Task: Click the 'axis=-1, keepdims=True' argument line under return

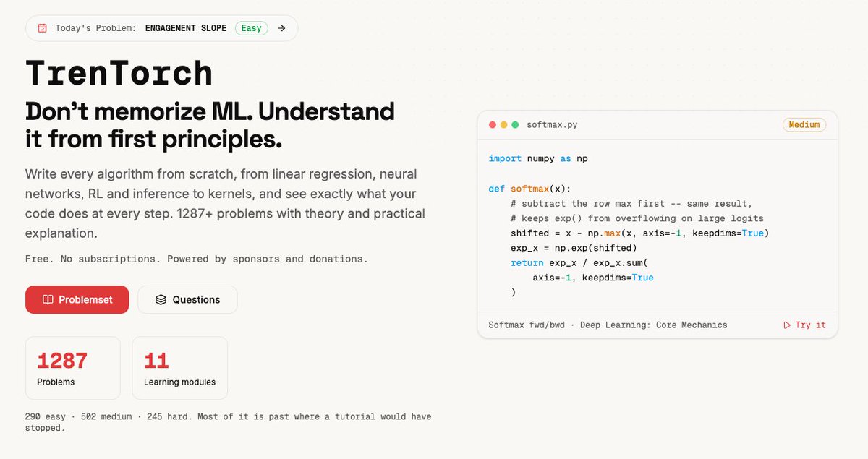Action: tap(593, 278)
